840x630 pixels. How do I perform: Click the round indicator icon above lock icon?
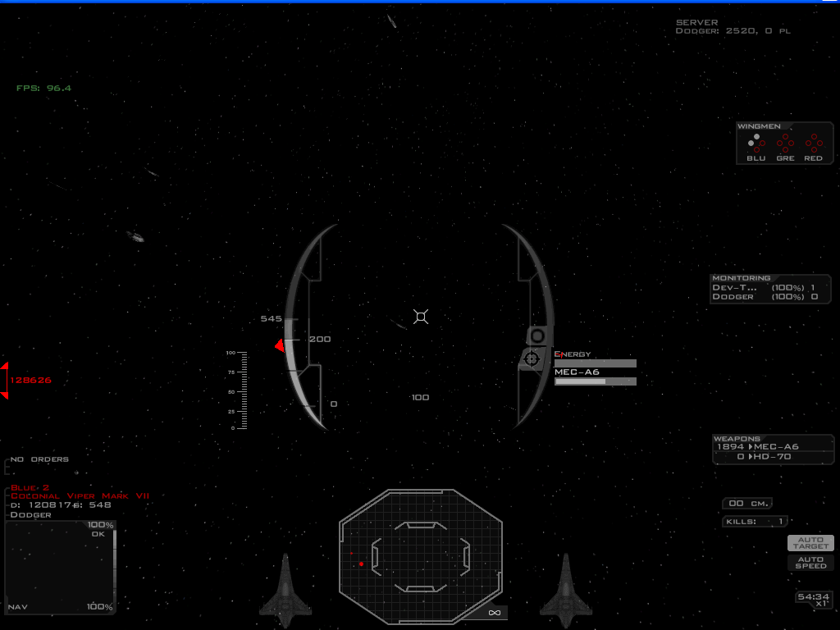click(537, 336)
